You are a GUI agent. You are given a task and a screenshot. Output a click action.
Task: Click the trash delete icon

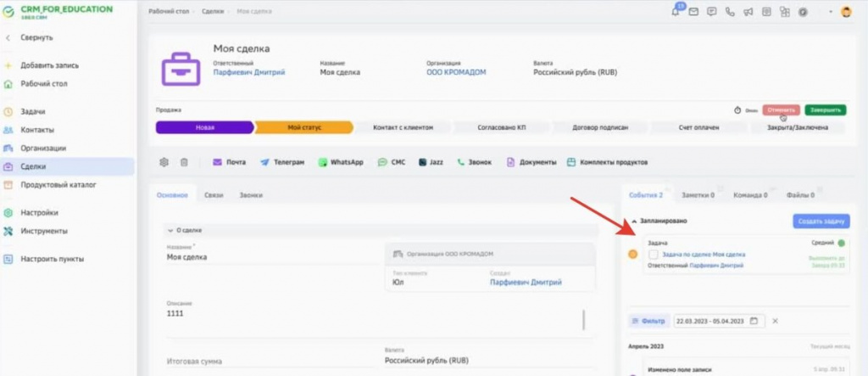point(184,162)
